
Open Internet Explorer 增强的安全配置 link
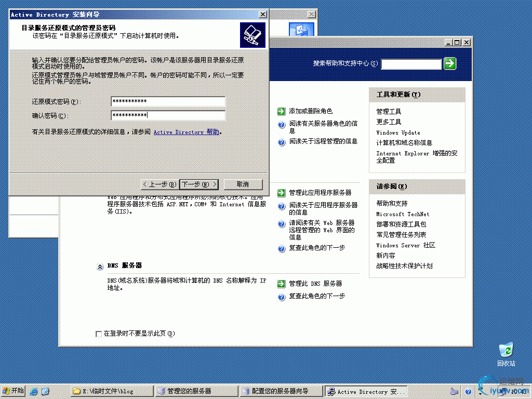point(417,156)
